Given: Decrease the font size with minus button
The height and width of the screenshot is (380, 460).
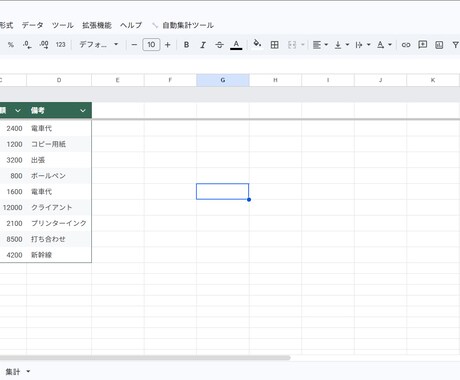Looking at the screenshot, I should pyautogui.click(x=134, y=45).
